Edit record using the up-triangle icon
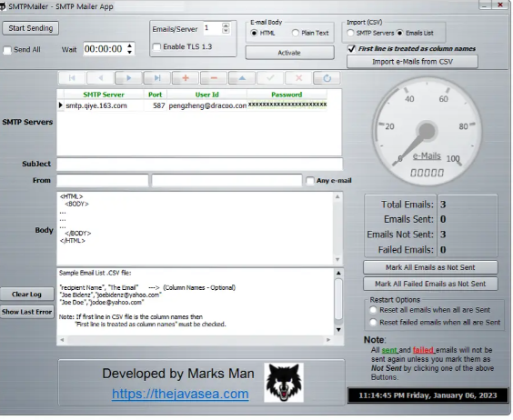Viewport: 513px width, 420px height. click(242, 78)
